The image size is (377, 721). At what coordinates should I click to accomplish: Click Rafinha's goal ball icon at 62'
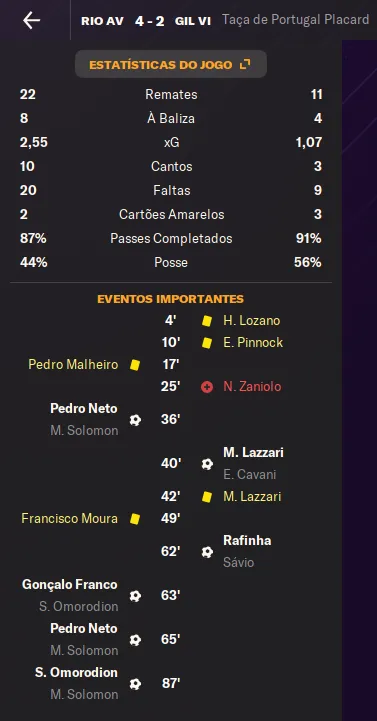pyautogui.click(x=207, y=552)
